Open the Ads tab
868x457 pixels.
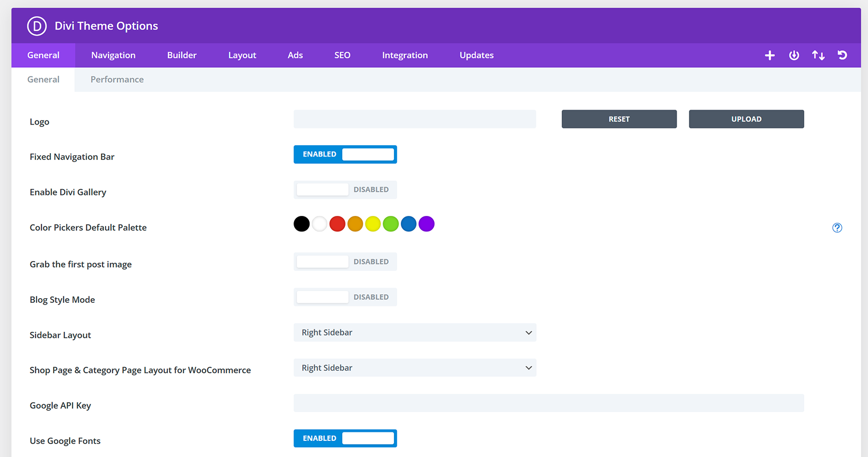(295, 55)
